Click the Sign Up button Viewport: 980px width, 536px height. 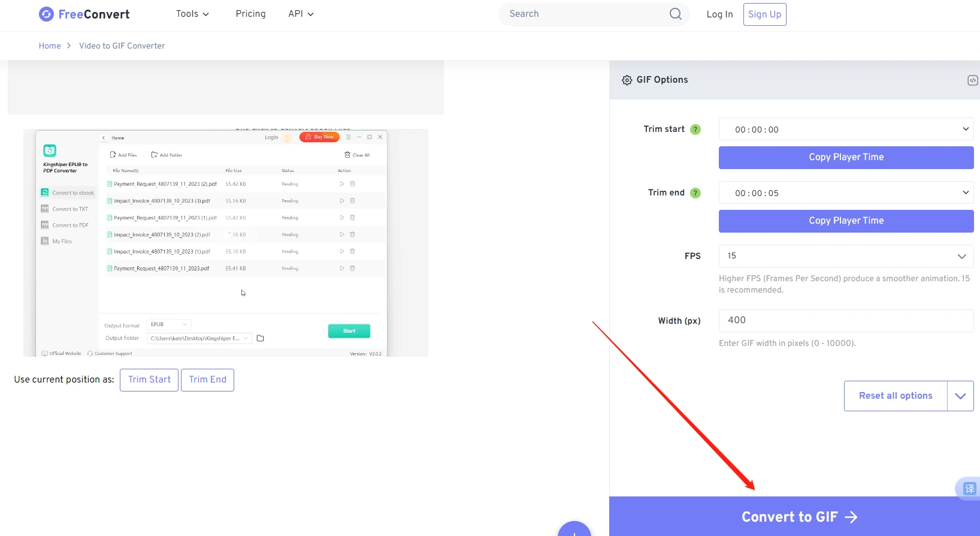[764, 14]
